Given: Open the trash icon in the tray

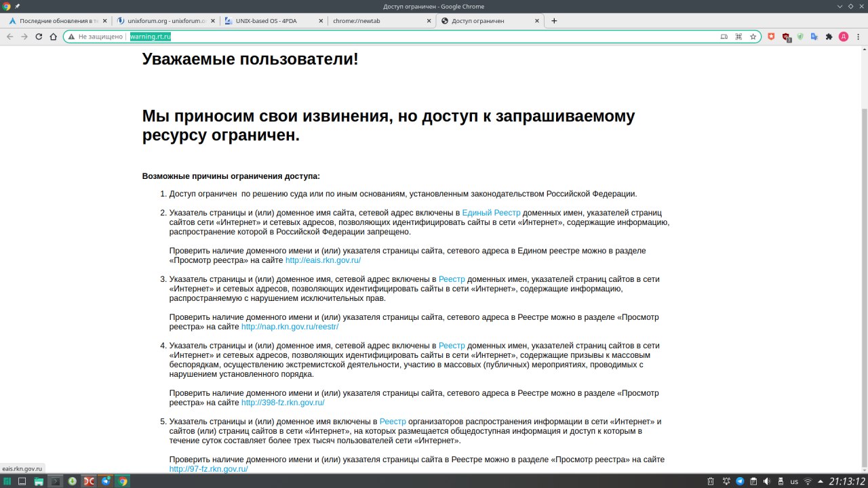Looking at the screenshot, I should click(710, 481).
